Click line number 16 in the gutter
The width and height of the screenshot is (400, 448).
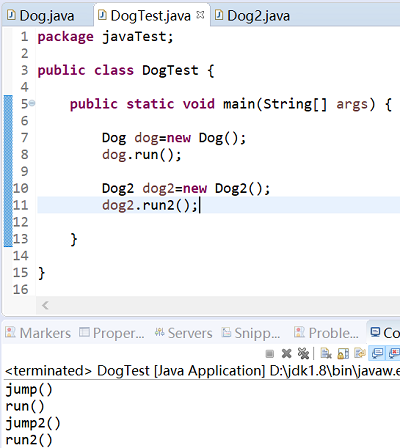(x=21, y=289)
